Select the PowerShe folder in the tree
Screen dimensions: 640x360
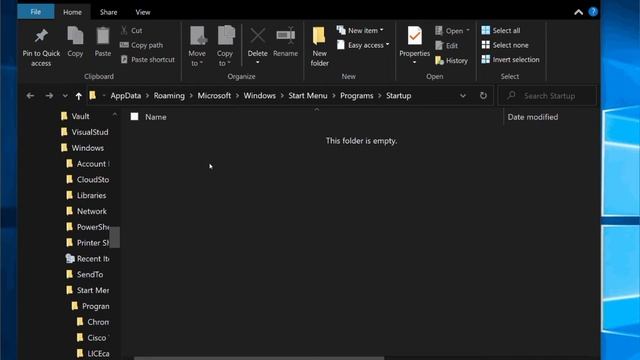(x=87, y=227)
